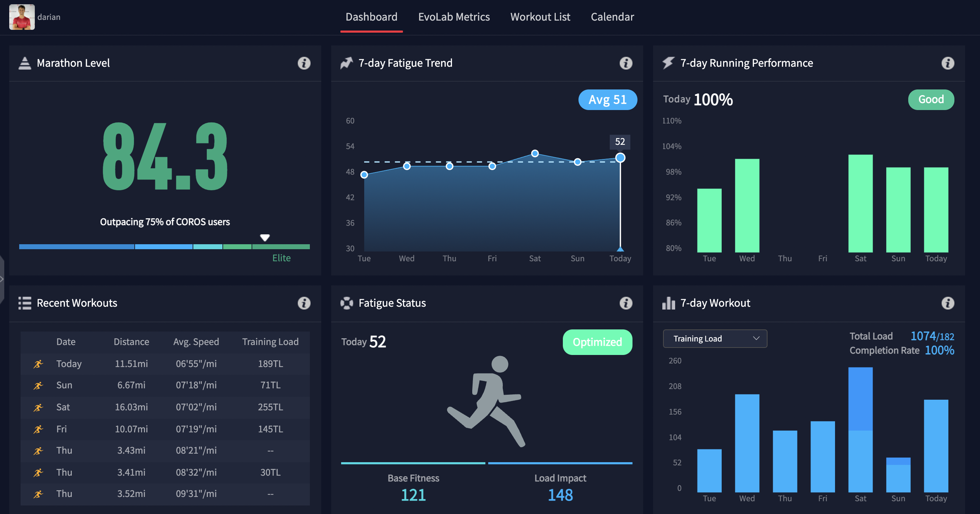Click dropdown chevron in Training Load selector
Image resolution: width=980 pixels, height=514 pixels.
coord(756,338)
